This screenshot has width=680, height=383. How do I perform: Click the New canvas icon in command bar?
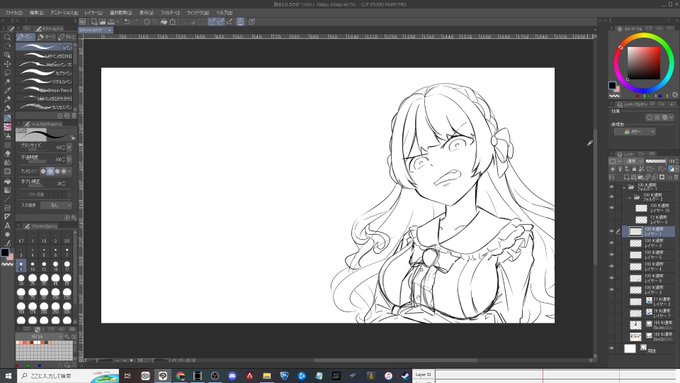pyautogui.click(x=94, y=22)
